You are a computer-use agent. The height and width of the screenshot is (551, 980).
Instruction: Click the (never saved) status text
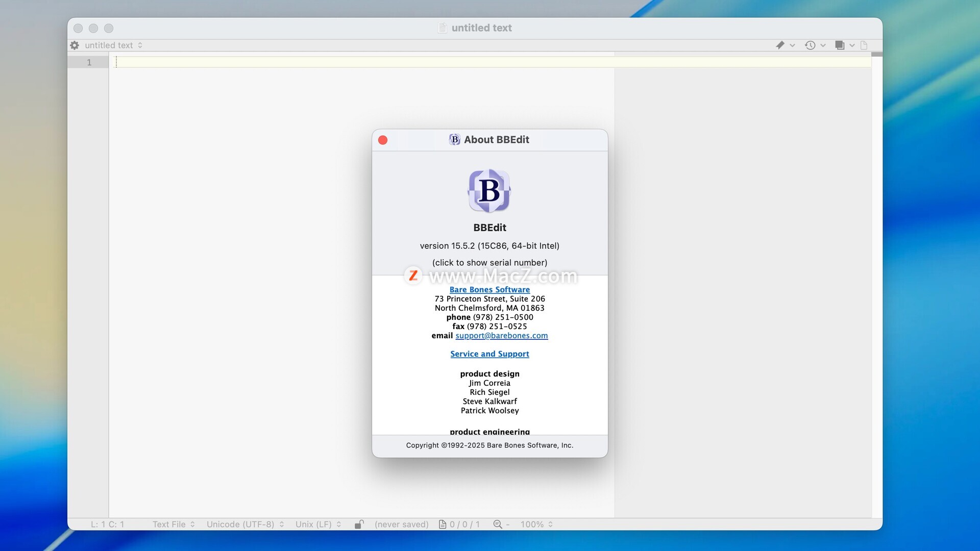coord(401,524)
